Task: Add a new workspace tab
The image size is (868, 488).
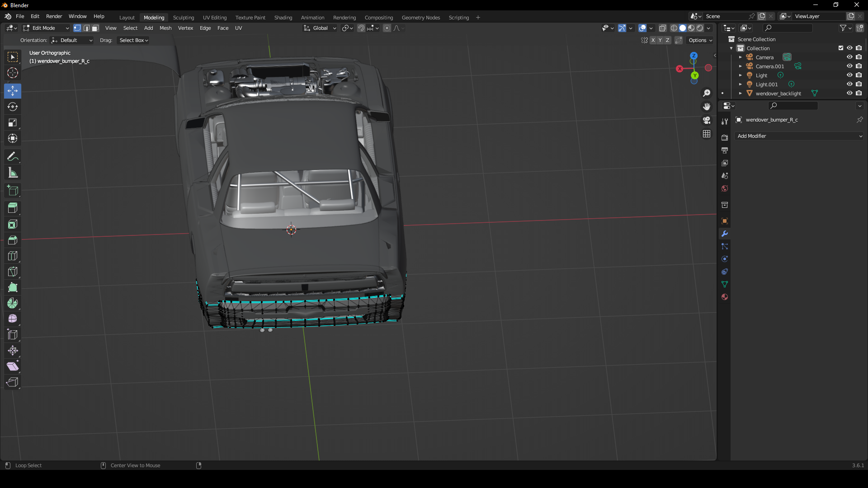Action: point(478,18)
